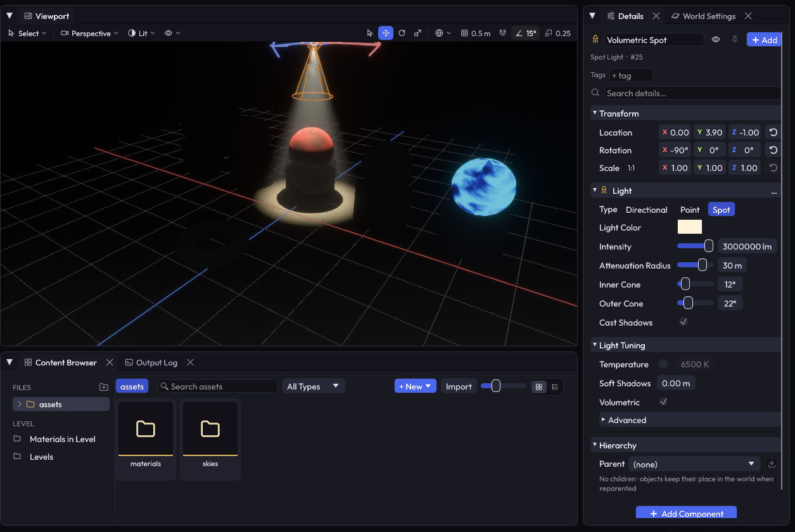Set light type to Directional
The height and width of the screenshot is (532, 795).
point(646,210)
